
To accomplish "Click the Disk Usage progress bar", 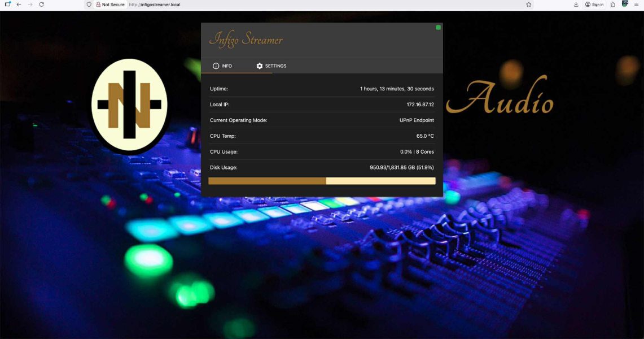I will [x=322, y=181].
